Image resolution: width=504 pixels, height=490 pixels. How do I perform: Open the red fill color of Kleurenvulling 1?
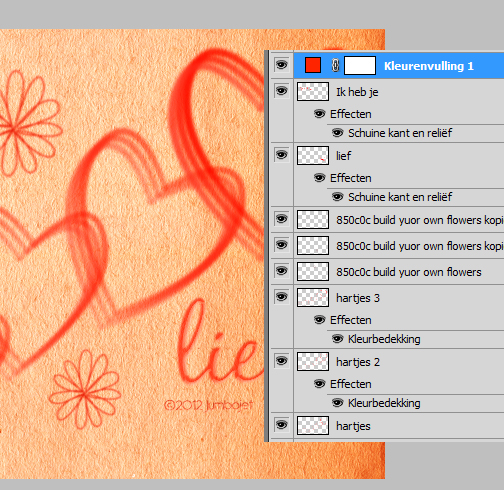tap(313, 65)
